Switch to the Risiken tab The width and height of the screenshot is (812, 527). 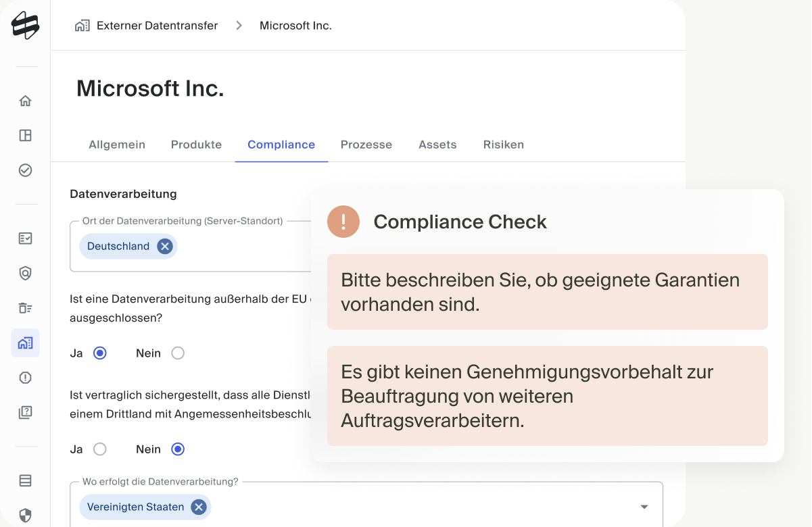pyautogui.click(x=504, y=145)
